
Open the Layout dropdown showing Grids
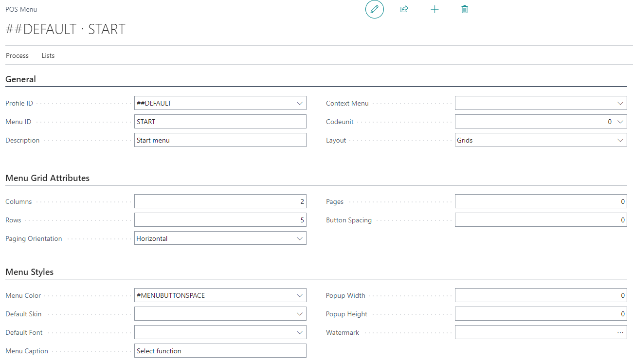(x=620, y=140)
